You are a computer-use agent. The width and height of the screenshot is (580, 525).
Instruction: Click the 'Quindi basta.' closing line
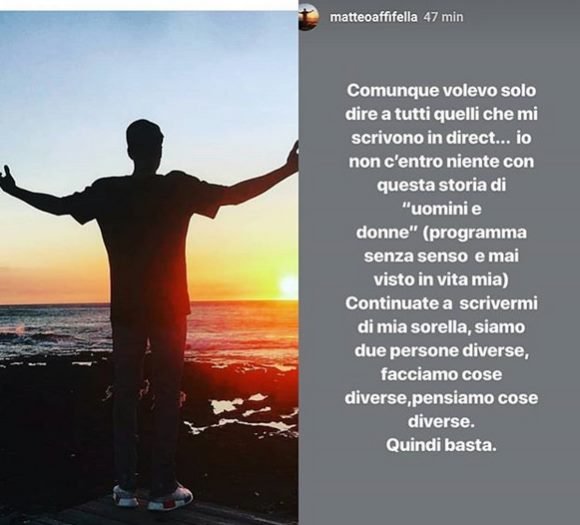click(441, 445)
